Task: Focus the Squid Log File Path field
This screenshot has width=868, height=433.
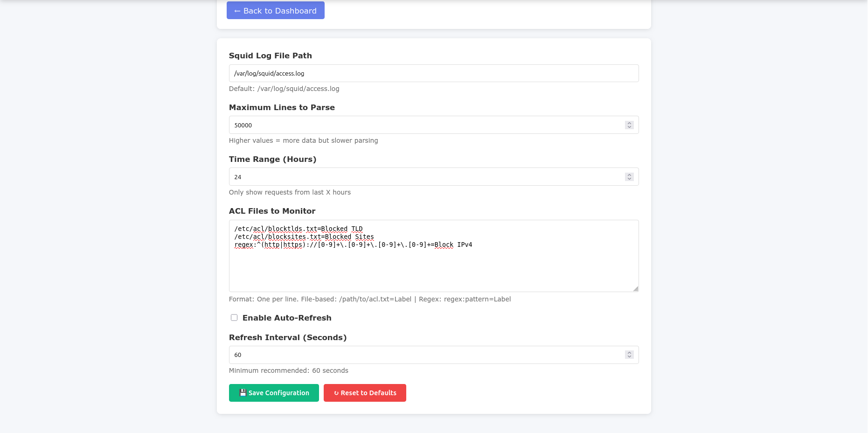Action: [434, 73]
